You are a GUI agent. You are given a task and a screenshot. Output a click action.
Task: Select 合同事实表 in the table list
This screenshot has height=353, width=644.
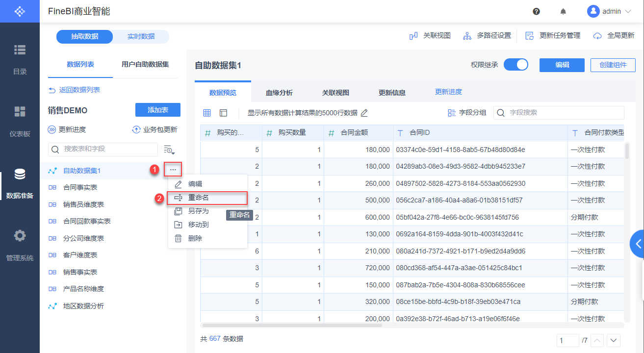pyautogui.click(x=80, y=187)
